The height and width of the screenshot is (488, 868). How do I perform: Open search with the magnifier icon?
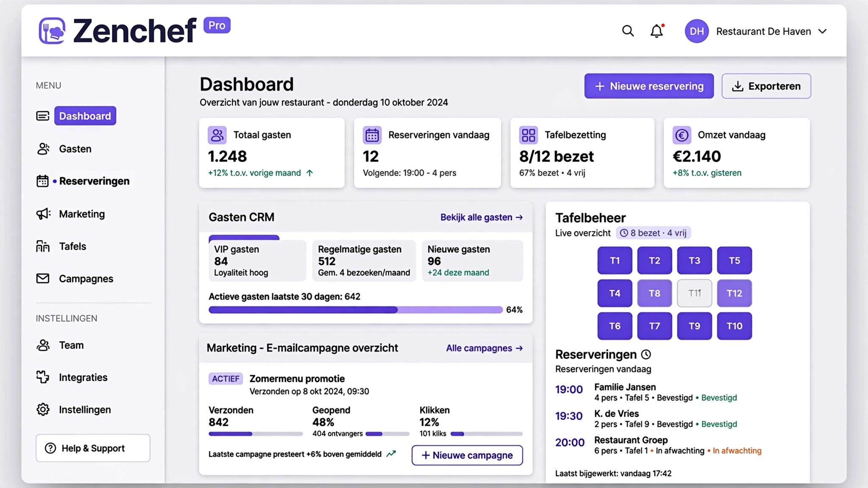tap(628, 31)
